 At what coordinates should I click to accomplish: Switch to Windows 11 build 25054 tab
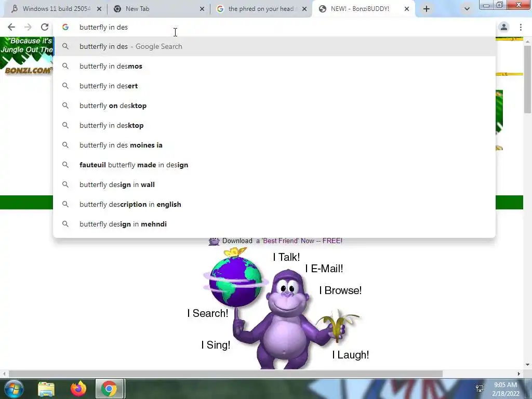[56, 9]
